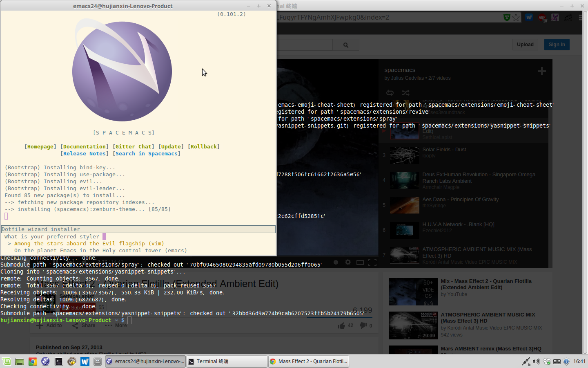588x368 pixels.
Task: Click the thumbs down icon under the video
Action: click(363, 325)
